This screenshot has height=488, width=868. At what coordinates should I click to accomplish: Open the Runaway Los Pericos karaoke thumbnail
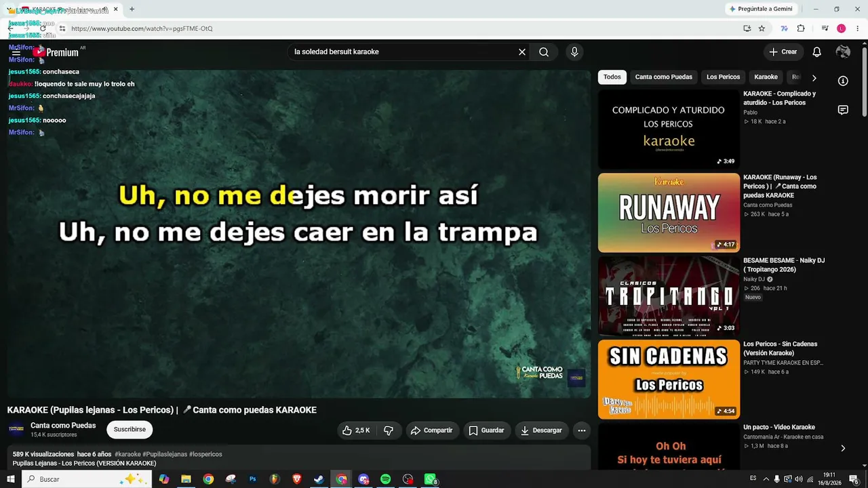[669, 213]
